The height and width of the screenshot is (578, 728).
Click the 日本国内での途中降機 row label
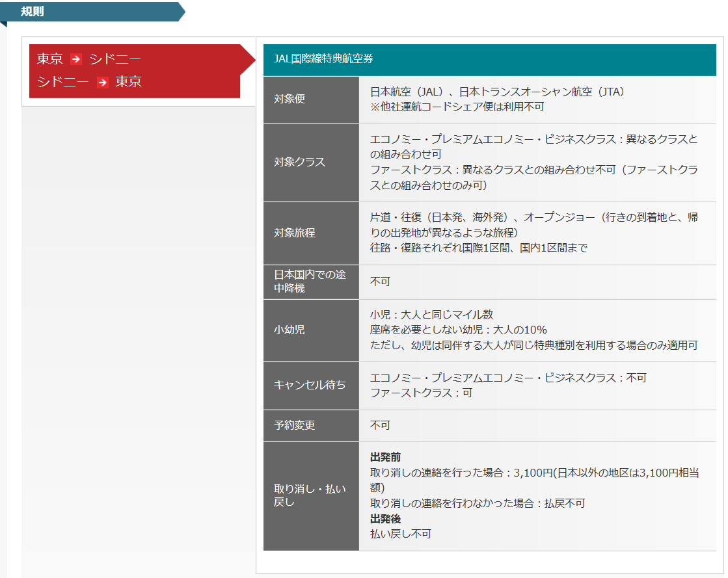(x=311, y=282)
